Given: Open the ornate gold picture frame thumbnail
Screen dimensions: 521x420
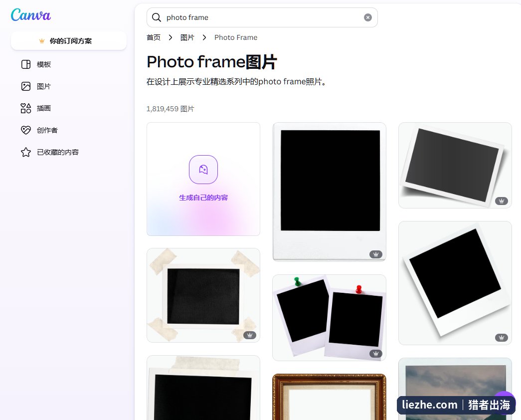Looking at the screenshot, I should tap(329, 397).
